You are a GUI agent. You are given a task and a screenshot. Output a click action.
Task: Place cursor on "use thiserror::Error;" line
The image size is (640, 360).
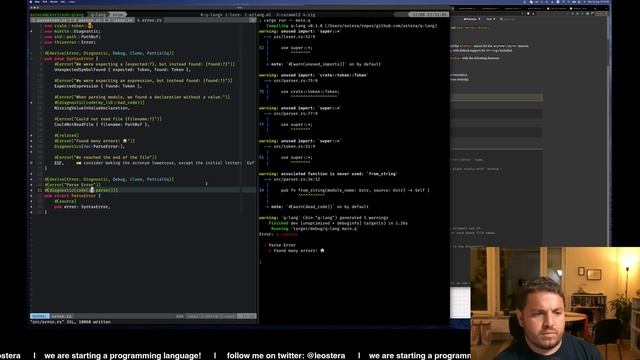pos(70,42)
